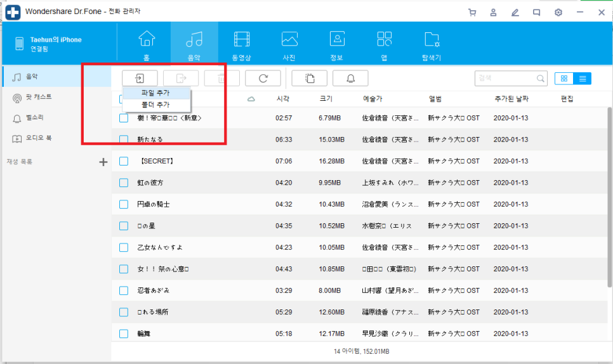Choose 파일 추가 from the dropdown
The height and width of the screenshot is (364, 613).
point(156,93)
